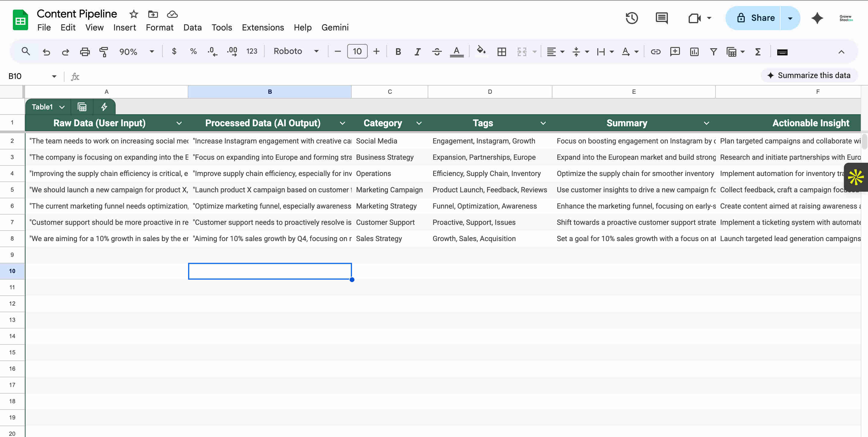Click Summarize this data button

(x=809, y=75)
